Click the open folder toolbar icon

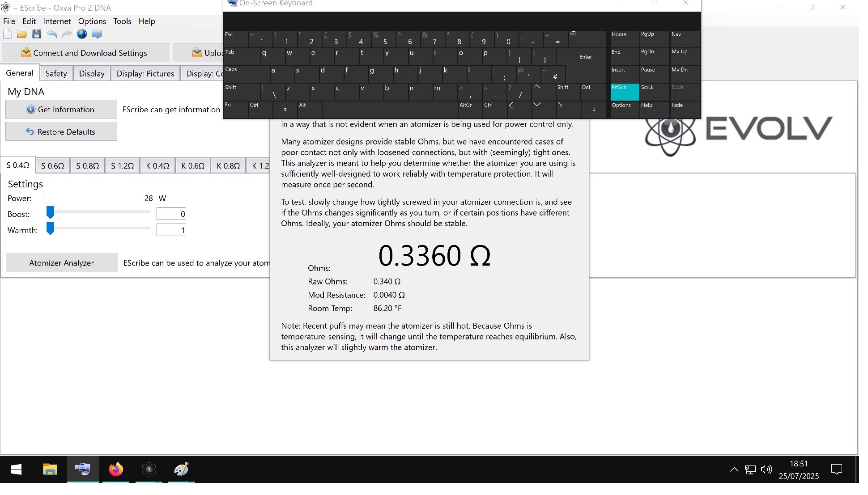[21, 34]
